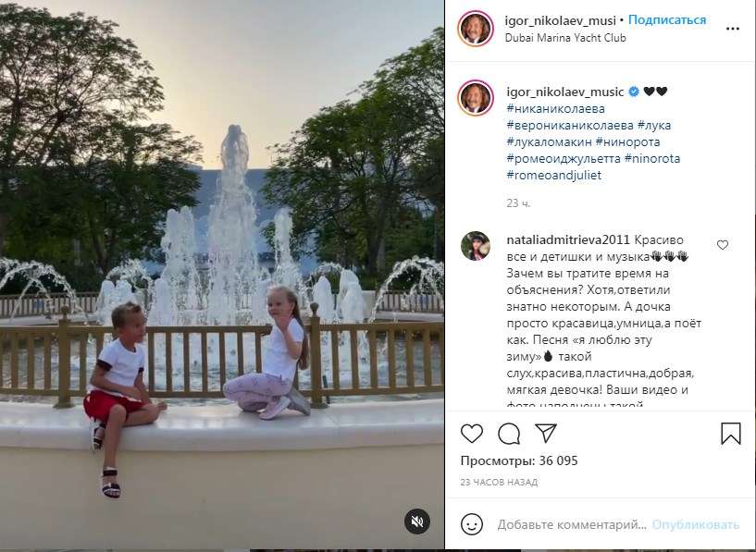The height and width of the screenshot is (552, 756).
Task: Open #ninorota hashtag link
Action: [x=651, y=158]
